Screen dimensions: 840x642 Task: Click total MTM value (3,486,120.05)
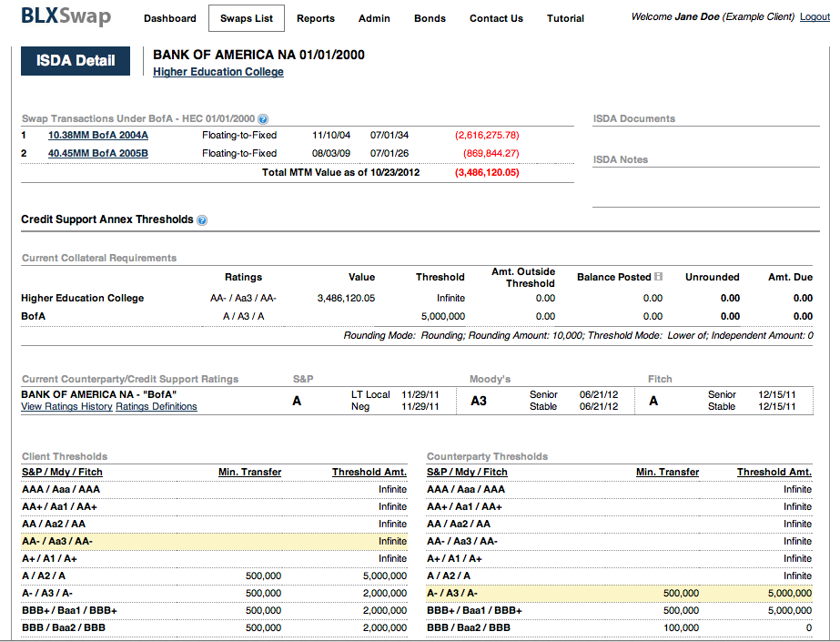[487, 172]
